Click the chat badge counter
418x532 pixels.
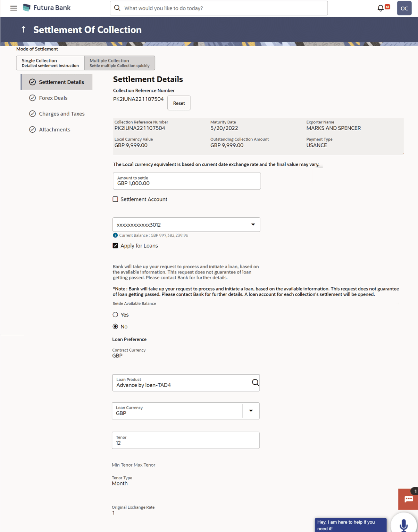(x=413, y=492)
